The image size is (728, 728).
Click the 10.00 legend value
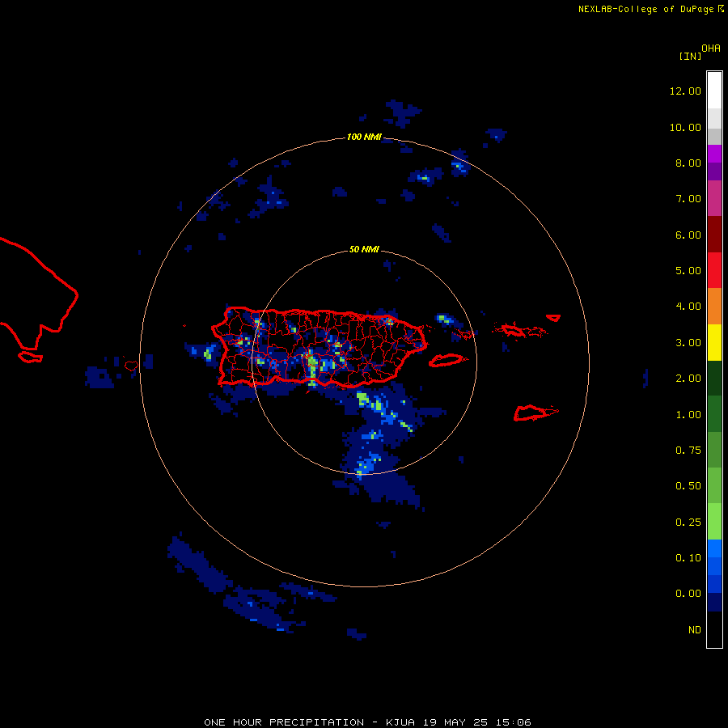[685, 127]
